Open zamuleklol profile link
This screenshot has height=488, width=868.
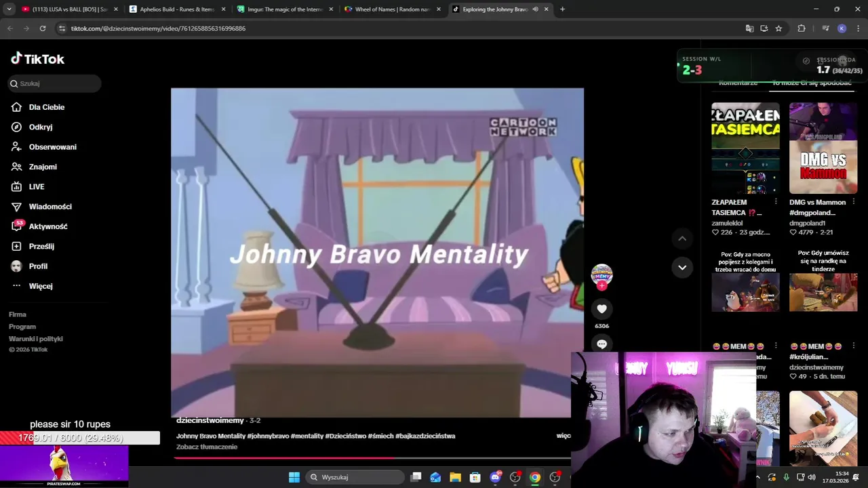[727, 223]
